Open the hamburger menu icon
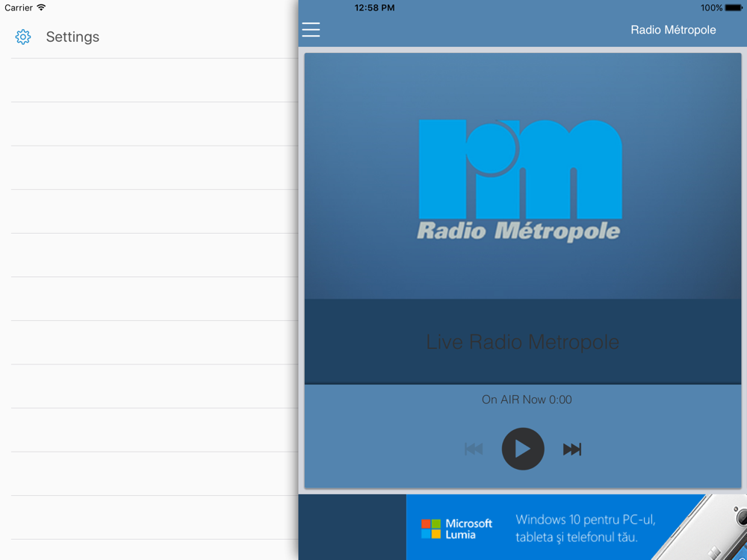 311,30
